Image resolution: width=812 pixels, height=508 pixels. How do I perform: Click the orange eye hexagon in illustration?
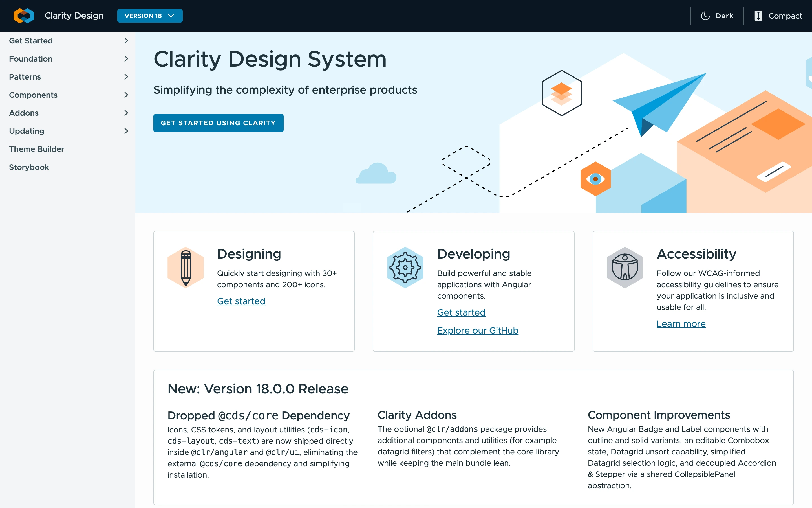[x=595, y=179]
